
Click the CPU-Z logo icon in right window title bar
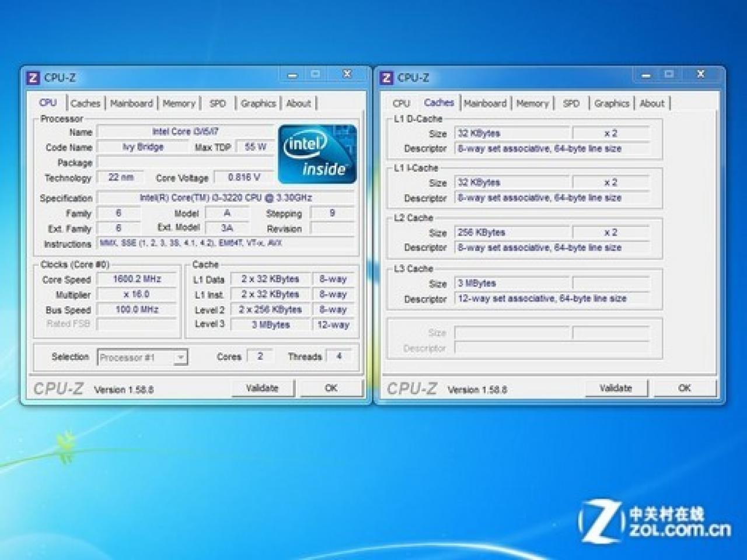pos(386,78)
